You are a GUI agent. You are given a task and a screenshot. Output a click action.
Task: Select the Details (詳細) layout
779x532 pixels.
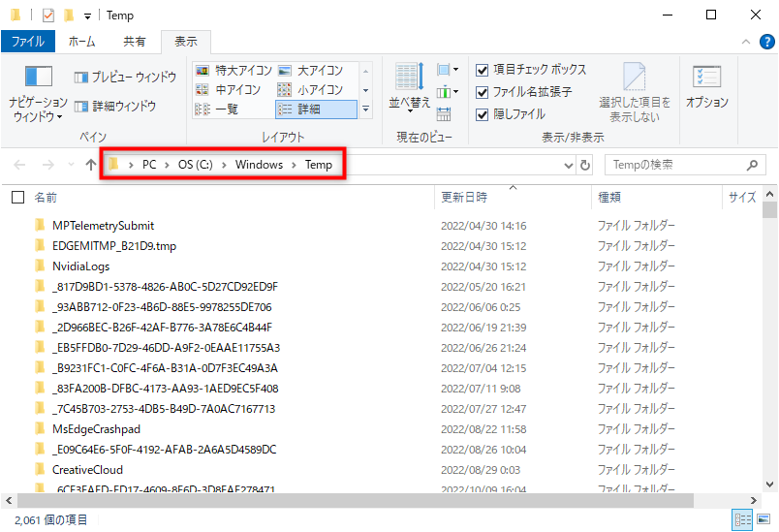316,110
